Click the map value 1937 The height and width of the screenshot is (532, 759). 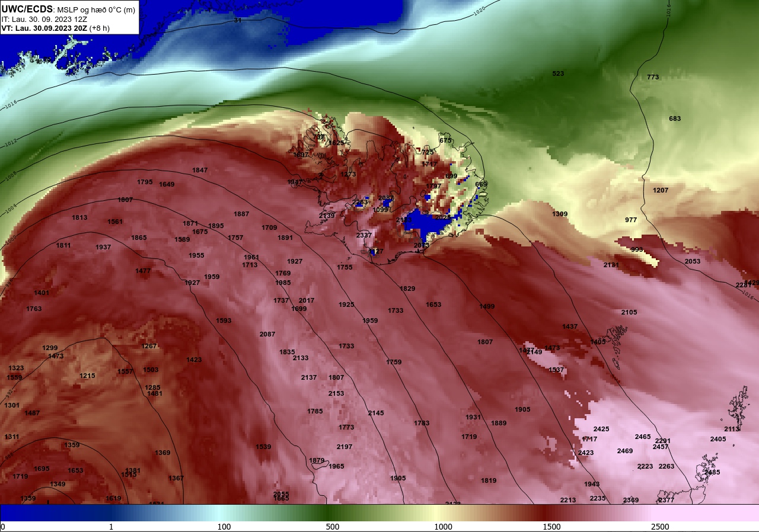(x=103, y=247)
